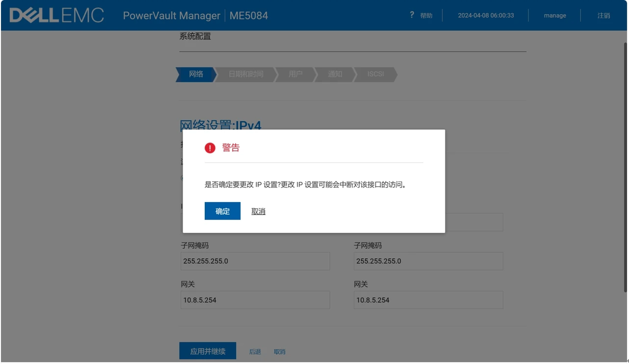
Task: Click the ME5084 model label
Action: click(x=249, y=16)
